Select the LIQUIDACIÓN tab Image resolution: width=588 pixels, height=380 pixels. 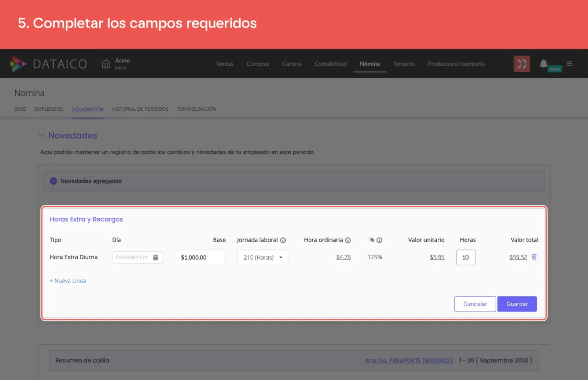[x=87, y=109]
